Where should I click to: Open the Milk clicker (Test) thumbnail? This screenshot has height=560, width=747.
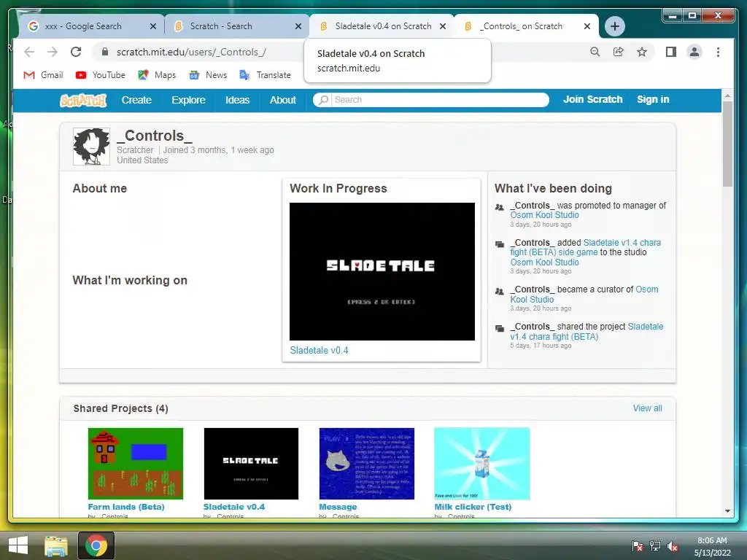pyautogui.click(x=482, y=463)
